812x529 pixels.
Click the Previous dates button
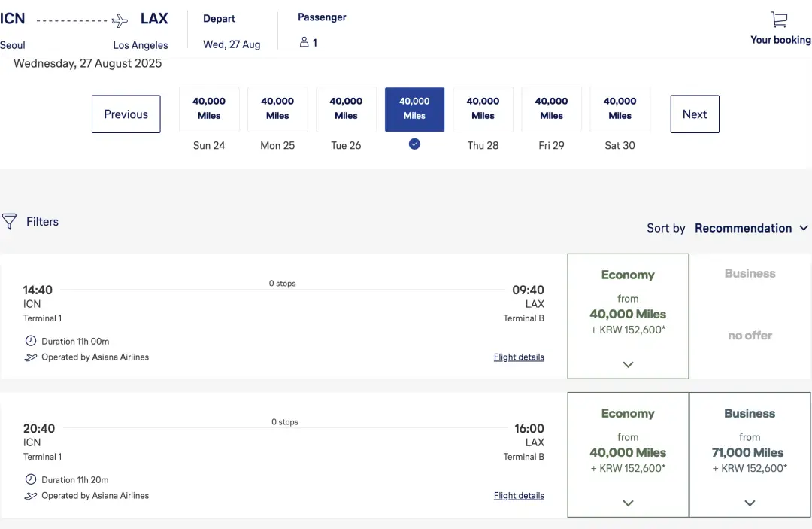click(x=126, y=114)
